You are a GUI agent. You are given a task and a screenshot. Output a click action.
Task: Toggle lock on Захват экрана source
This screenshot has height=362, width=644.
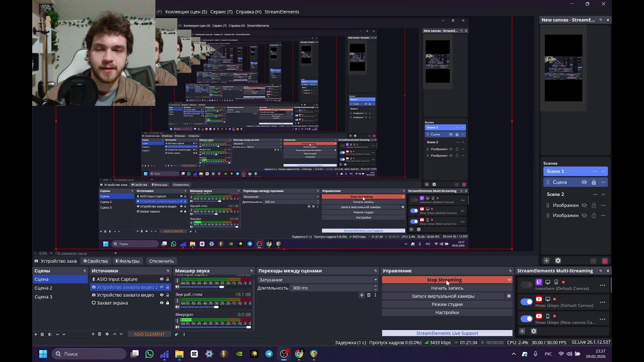click(168, 303)
